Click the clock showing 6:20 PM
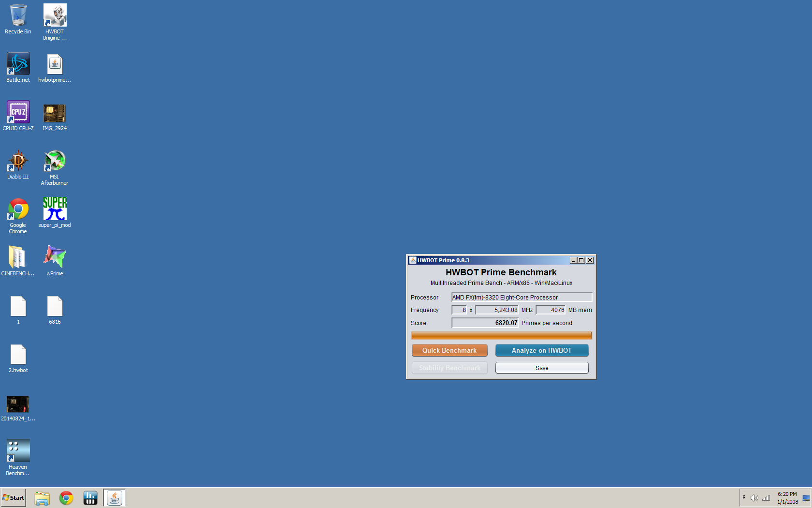The height and width of the screenshot is (508, 812). pos(787,498)
